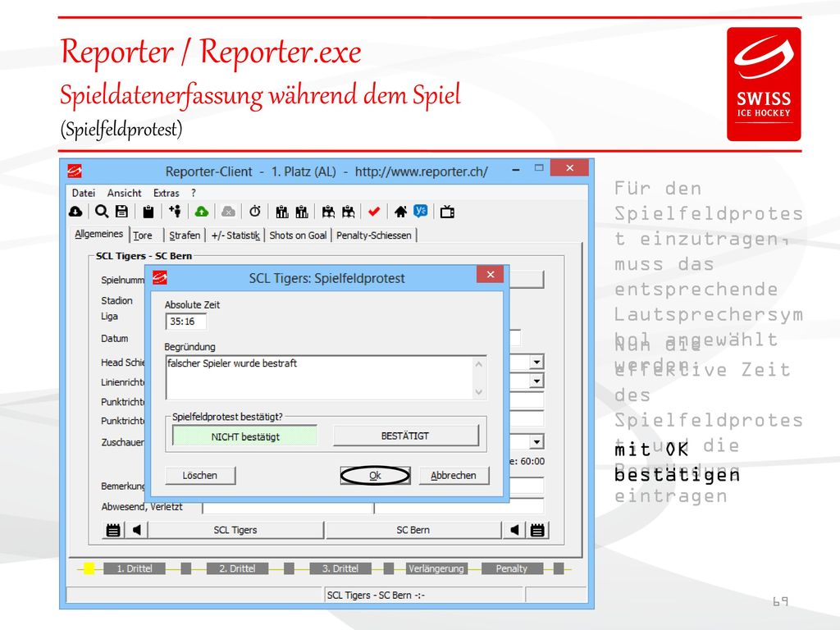
Task: Open the stopwatch toolbar icon
Action: coord(255,212)
